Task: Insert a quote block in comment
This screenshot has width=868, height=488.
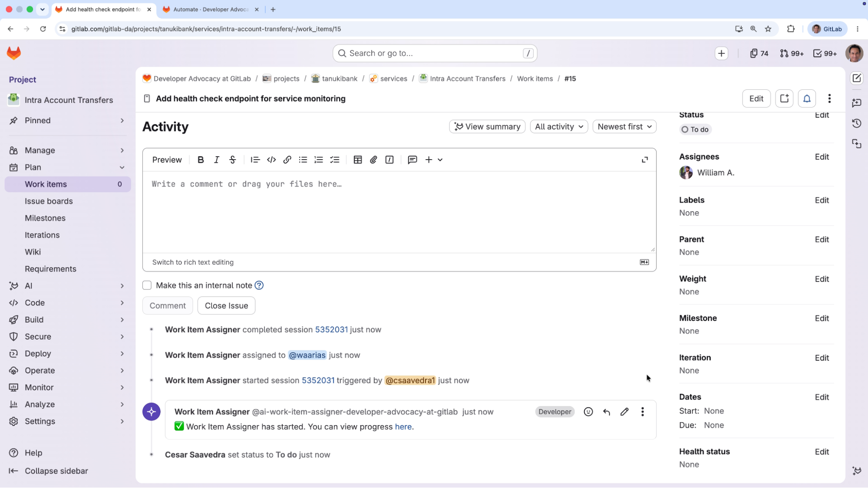Action: tap(255, 160)
